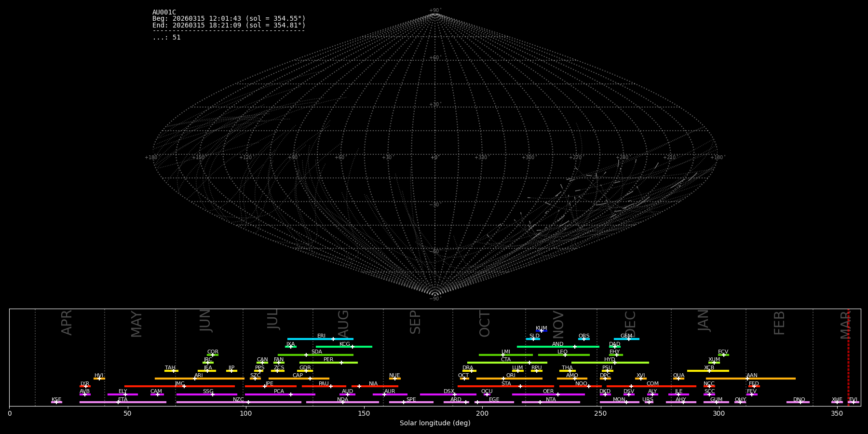Click the 300 tick on the solar longitude axis

pos(719,414)
